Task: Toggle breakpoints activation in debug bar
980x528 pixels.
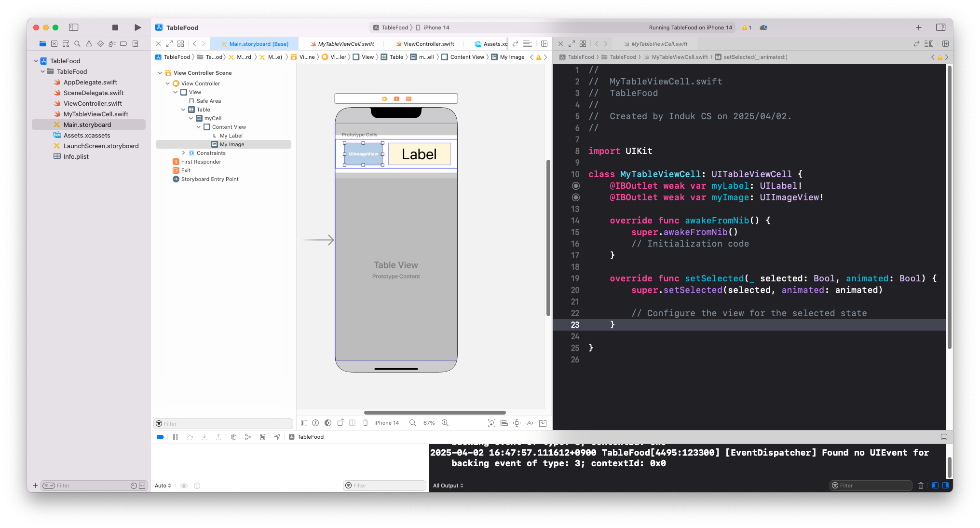Action: tap(160, 437)
